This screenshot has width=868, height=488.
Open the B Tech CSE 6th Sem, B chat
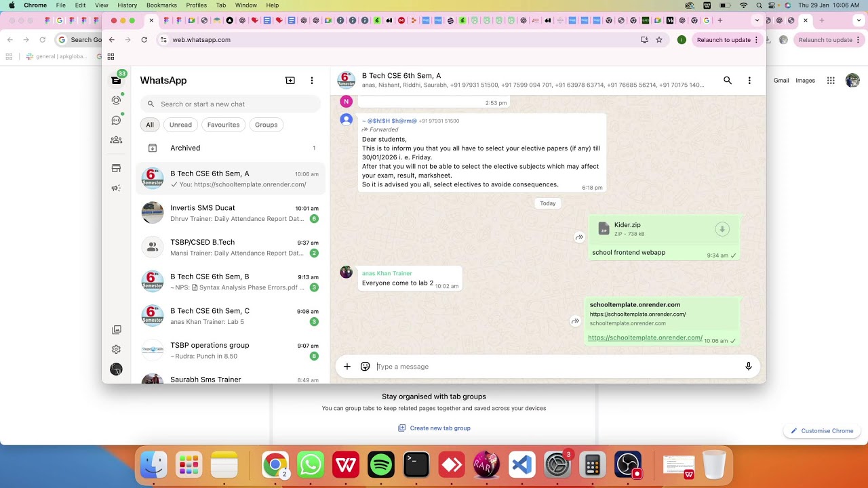coord(231,281)
